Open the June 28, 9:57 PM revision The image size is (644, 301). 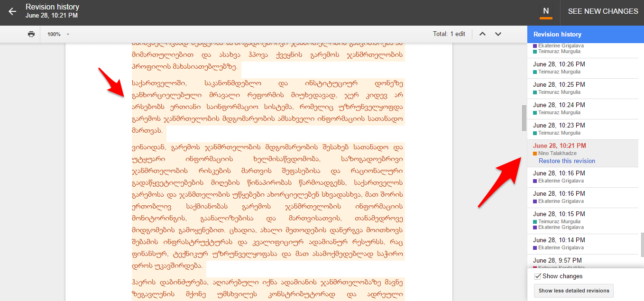[x=557, y=261]
